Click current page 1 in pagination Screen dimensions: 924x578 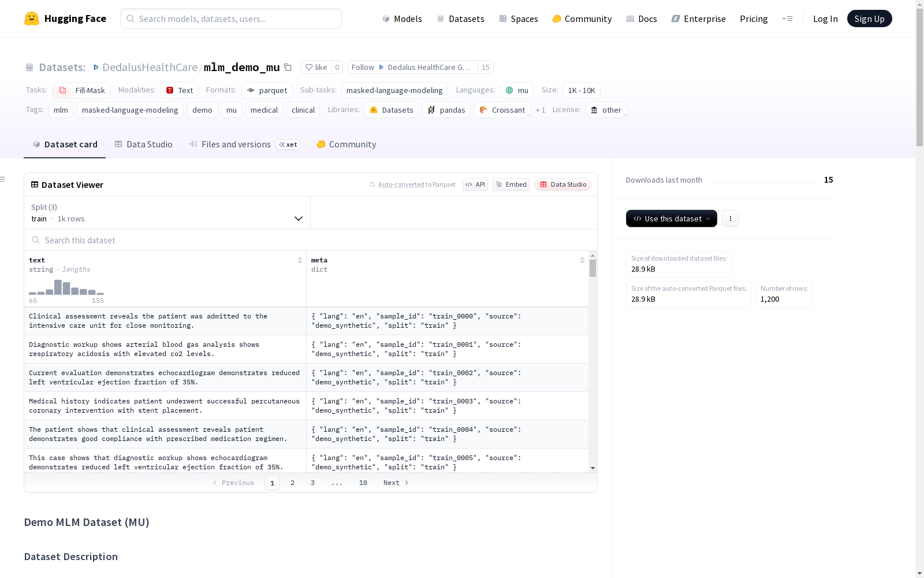272,483
